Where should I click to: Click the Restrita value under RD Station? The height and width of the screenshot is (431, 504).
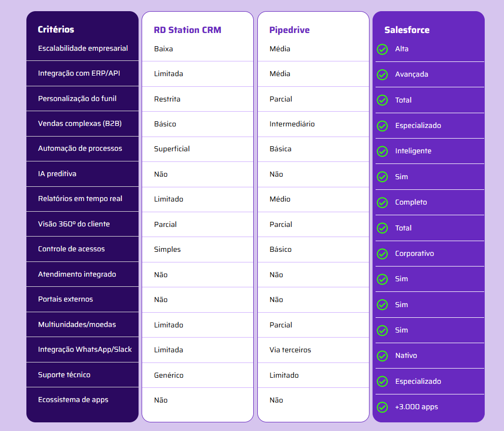(x=167, y=99)
